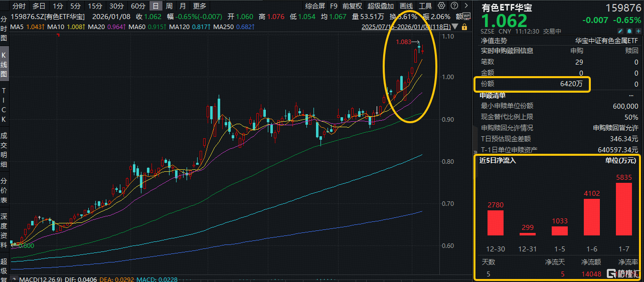Click 净值走势 row
The width and height of the screenshot is (644, 282).
tap(558, 41)
